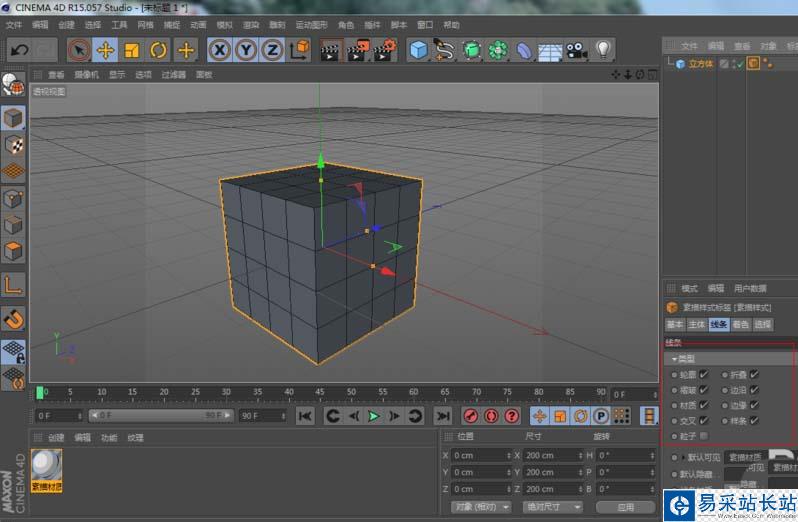Enable the 粒子 checkbox
This screenshot has width=798, height=522.
(x=704, y=436)
